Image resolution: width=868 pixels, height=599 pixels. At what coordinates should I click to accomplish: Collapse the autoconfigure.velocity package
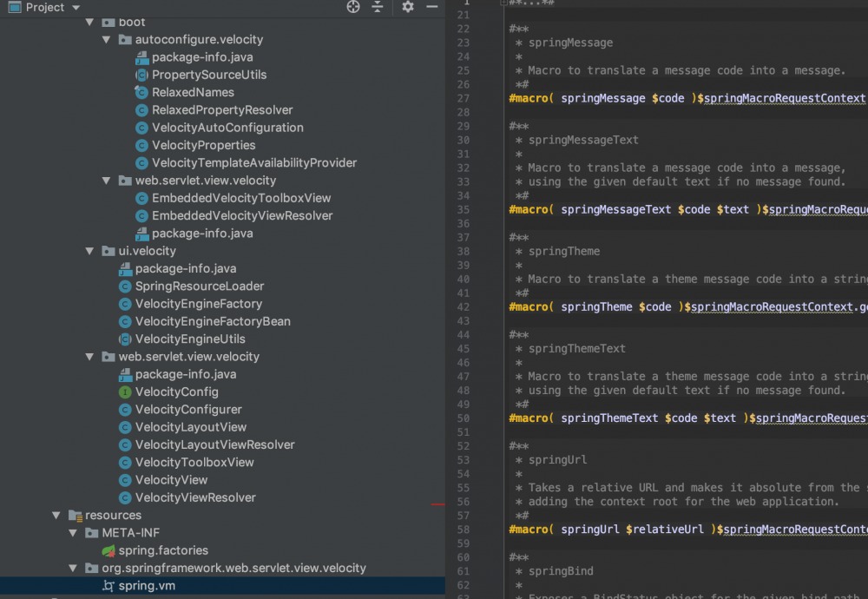tap(106, 40)
